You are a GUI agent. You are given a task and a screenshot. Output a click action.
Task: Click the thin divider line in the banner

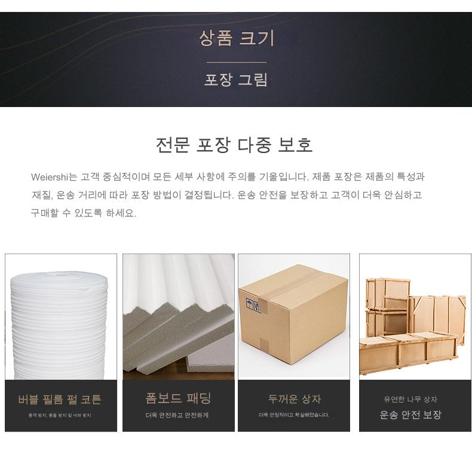point(237,63)
